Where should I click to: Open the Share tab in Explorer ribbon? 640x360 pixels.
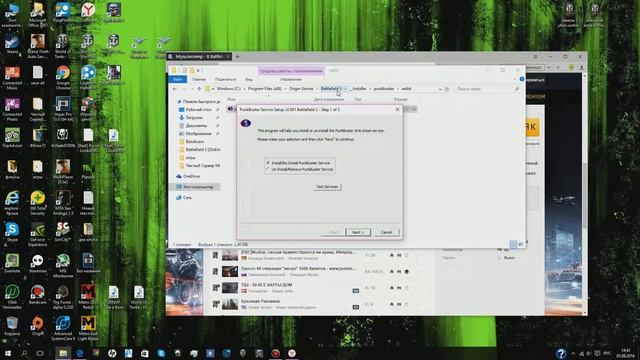pyautogui.click(x=225, y=79)
